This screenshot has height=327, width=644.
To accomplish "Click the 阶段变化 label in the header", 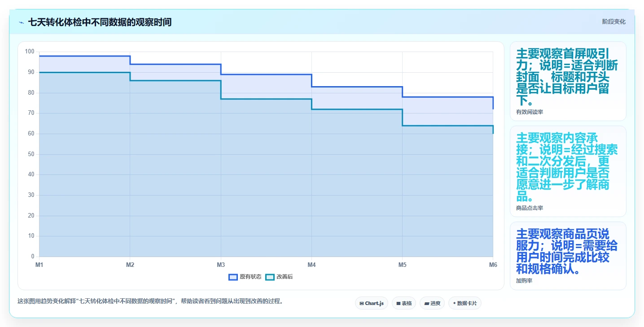I will click(x=613, y=22).
